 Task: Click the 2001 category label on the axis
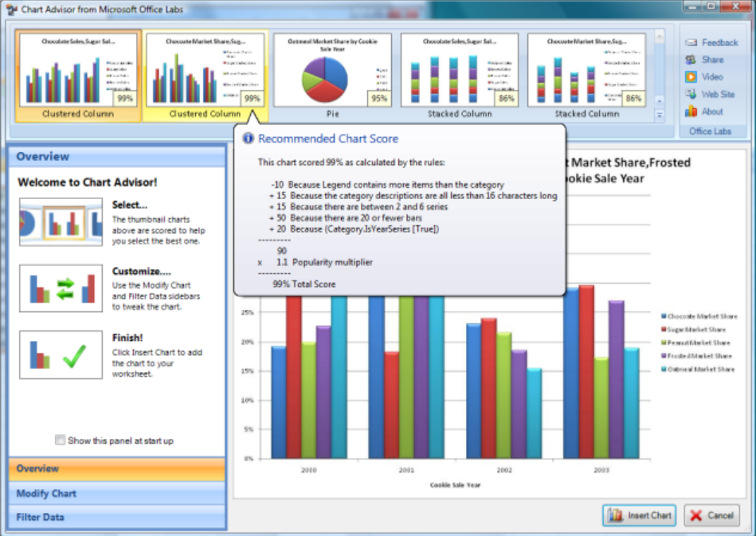click(x=406, y=470)
